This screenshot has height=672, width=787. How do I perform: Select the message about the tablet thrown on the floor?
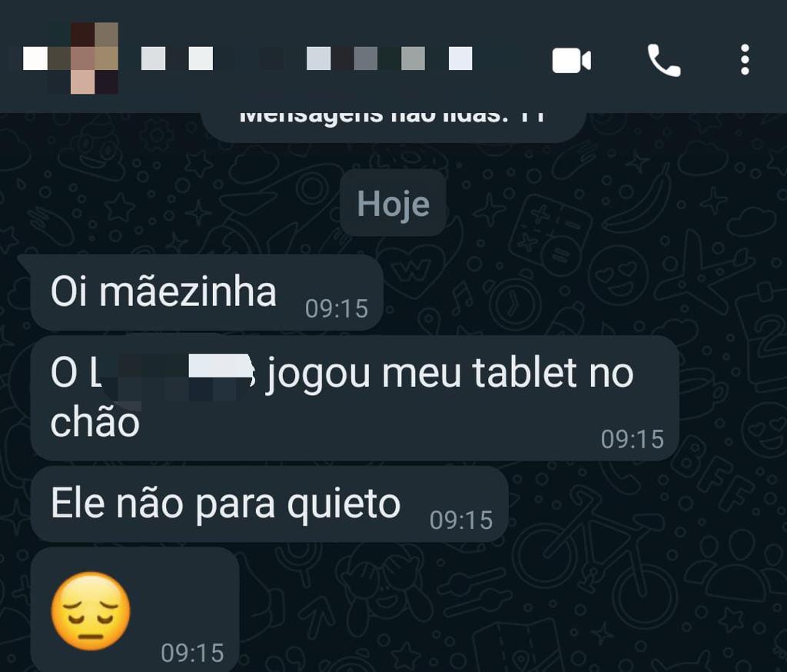click(354, 398)
